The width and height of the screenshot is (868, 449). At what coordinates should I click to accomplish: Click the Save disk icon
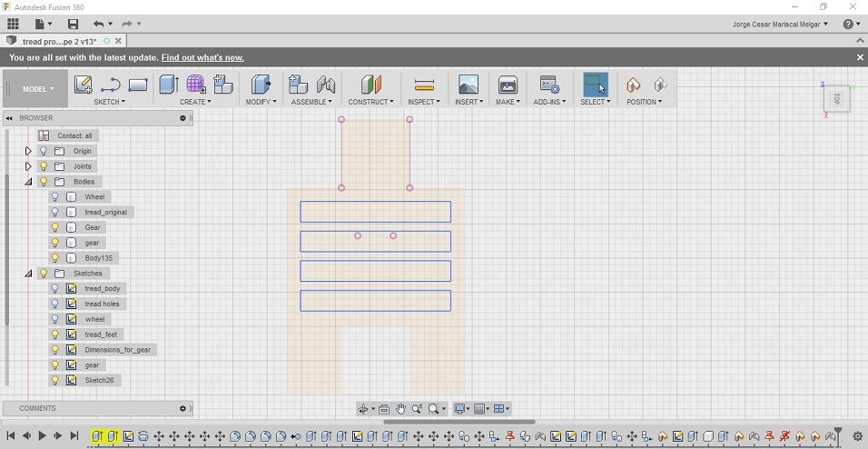tap(73, 24)
